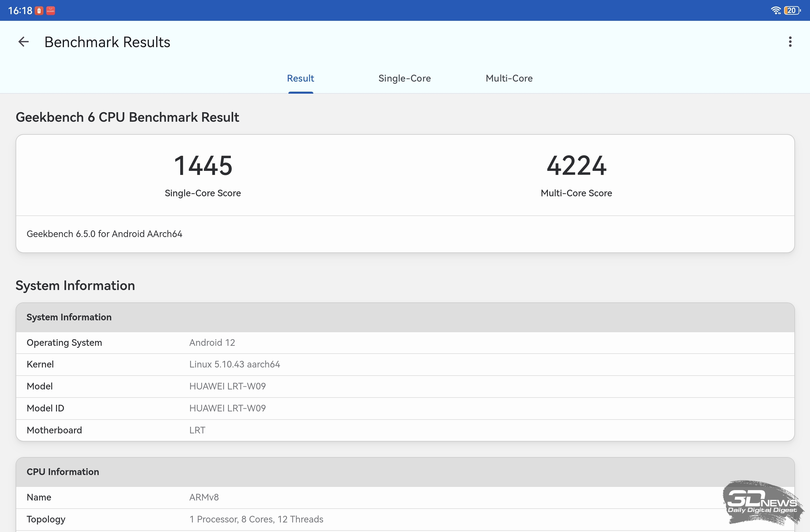The image size is (810, 532).
Task: Tap the Wi-Fi status icon
Action: [775, 10]
